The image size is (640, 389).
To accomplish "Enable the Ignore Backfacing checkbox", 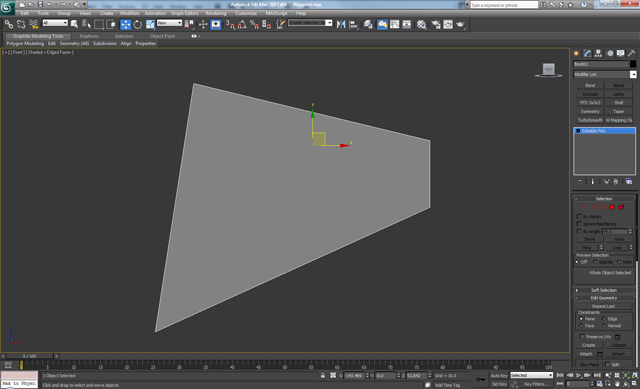I will point(579,224).
